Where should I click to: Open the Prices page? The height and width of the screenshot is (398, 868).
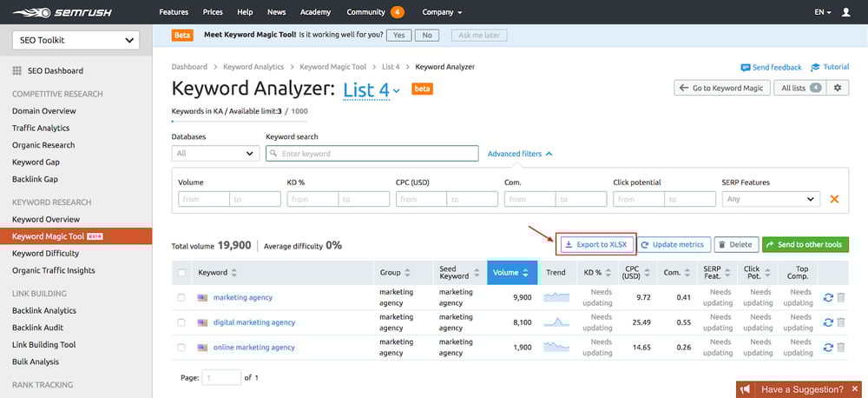pos(213,11)
